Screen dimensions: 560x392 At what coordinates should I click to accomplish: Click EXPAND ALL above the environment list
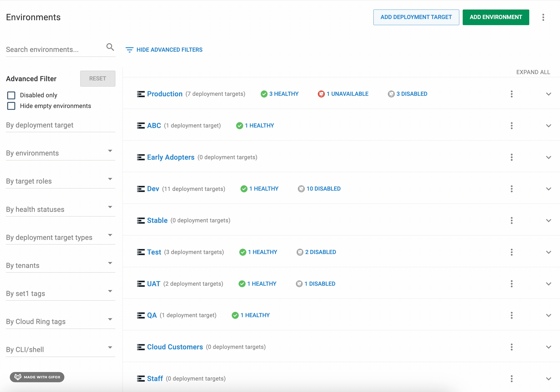pyautogui.click(x=533, y=72)
